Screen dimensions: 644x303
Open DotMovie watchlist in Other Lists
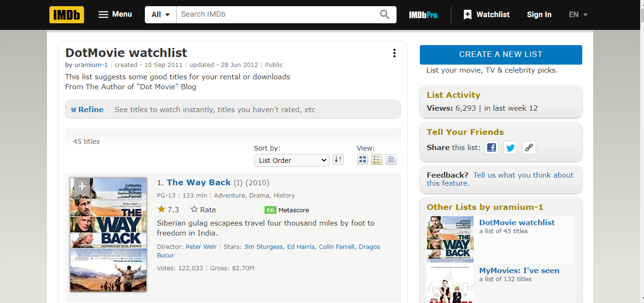[517, 223]
